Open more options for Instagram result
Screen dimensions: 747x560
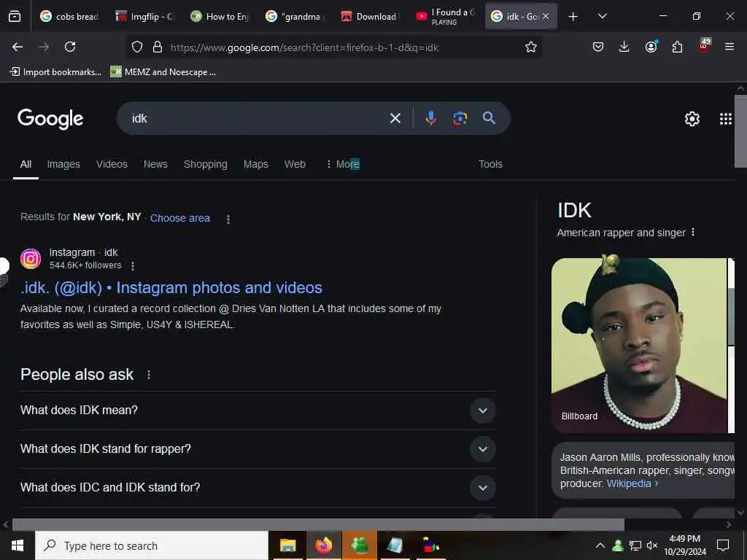[133, 265]
